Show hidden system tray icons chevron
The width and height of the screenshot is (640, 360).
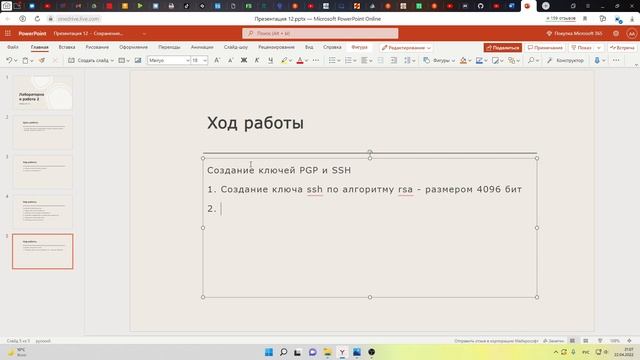(556, 352)
